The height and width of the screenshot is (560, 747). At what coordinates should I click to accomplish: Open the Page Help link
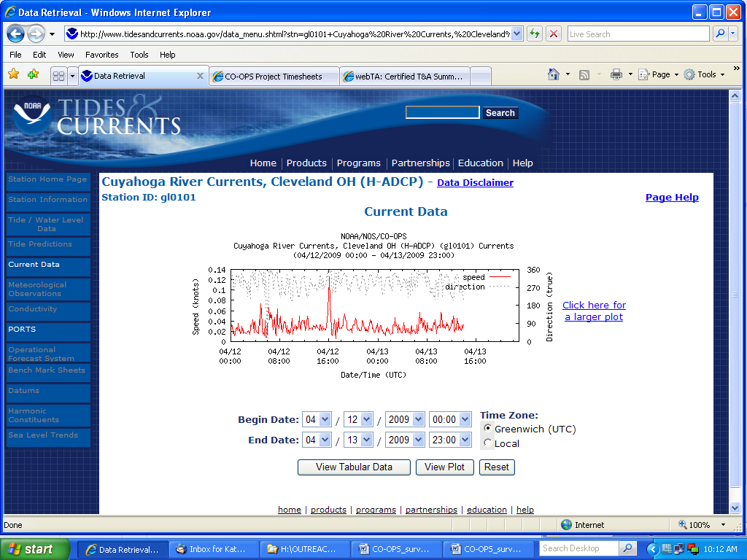(672, 197)
